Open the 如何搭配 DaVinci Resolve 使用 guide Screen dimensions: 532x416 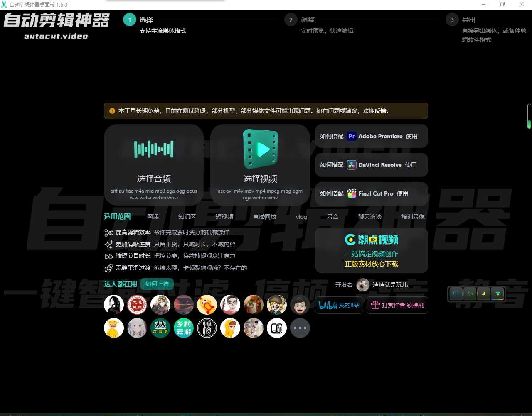click(x=372, y=165)
